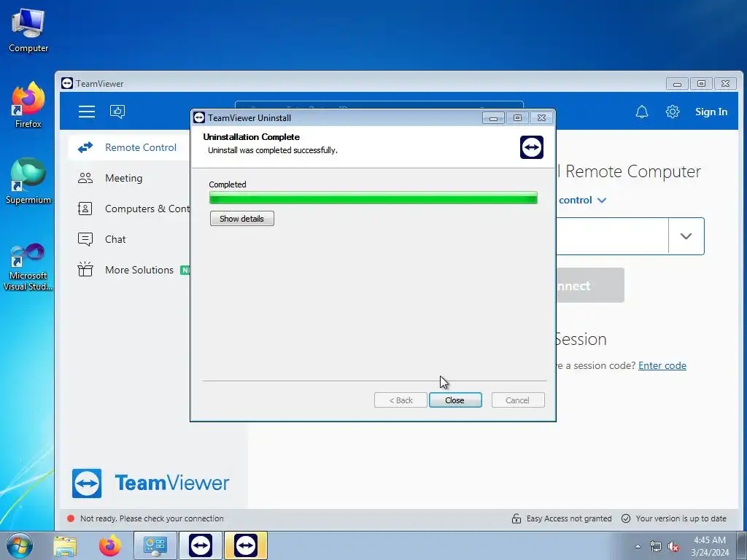747x560 pixels.
Task: Show hidden system tray icons
Action: 638,546
